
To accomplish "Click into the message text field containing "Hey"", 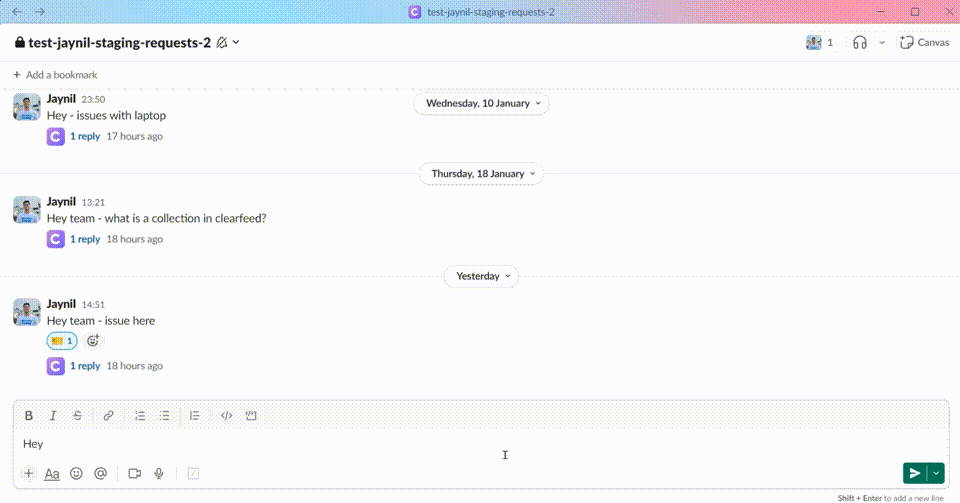I will click(400, 443).
